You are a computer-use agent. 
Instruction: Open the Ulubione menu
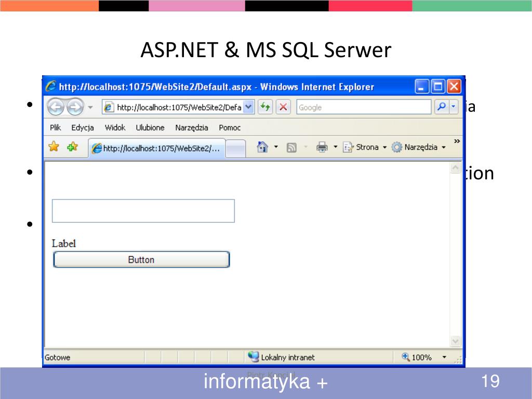pos(150,128)
